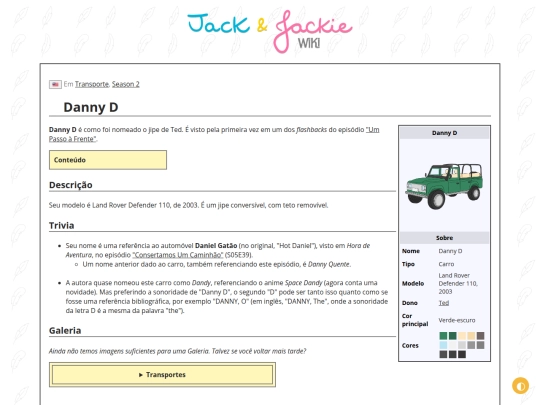540x405 pixels.
Task: Click the Trivia section heading
Action: point(61,226)
